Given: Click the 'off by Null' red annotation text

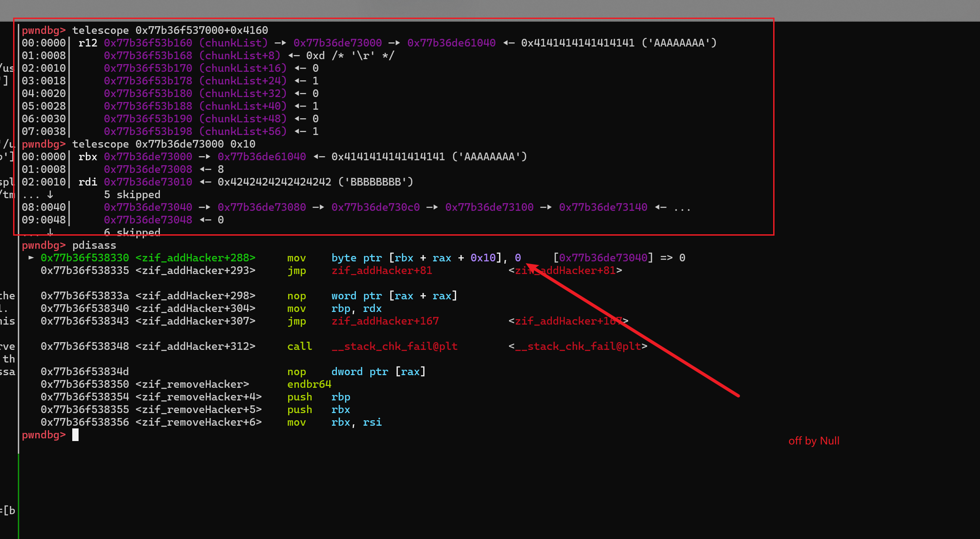Looking at the screenshot, I should [813, 441].
